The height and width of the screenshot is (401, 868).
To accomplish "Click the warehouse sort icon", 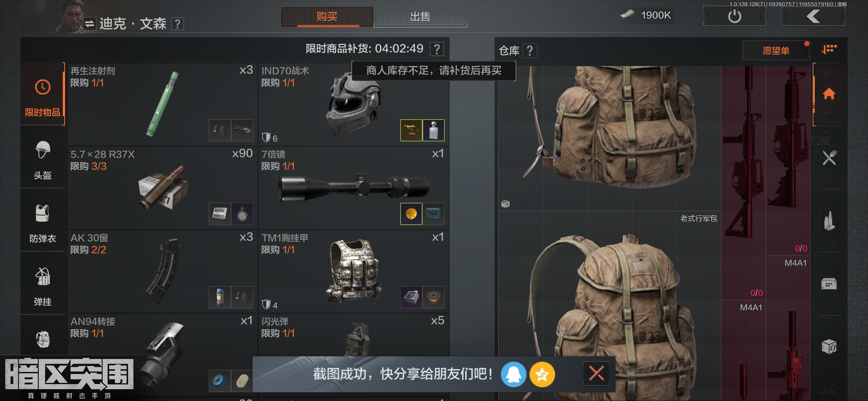I will pos(829,49).
